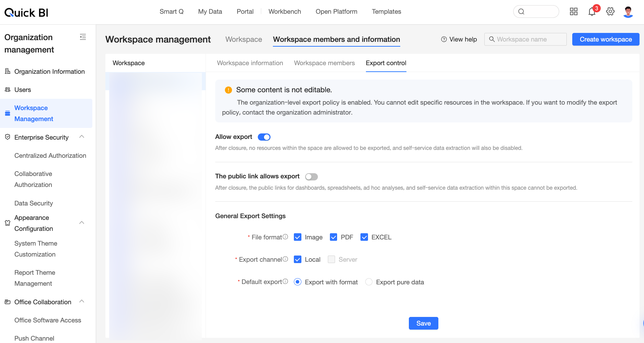
Task: Open the Workbench menu item
Action: tap(285, 12)
